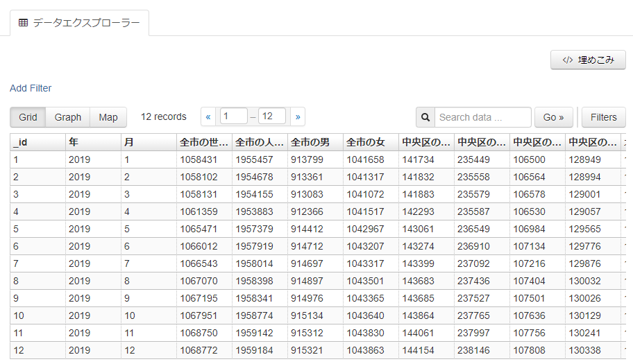The width and height of the screenshot is (633, 364).
Task: Go to the next page with »
Action: pos(298,117)
